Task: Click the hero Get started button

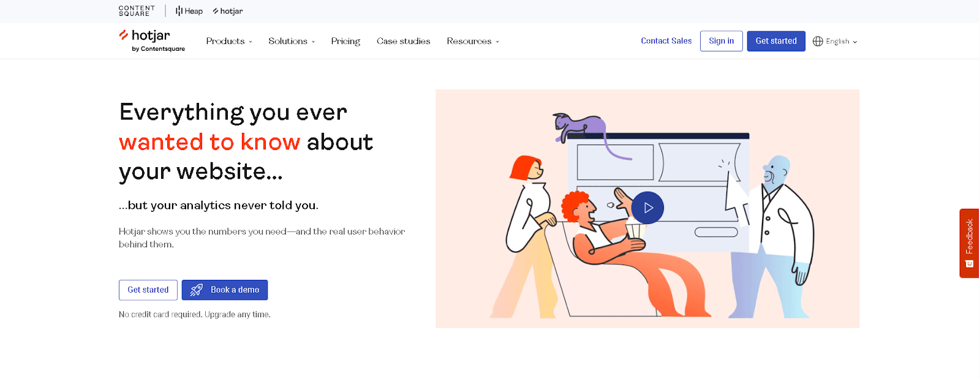Action: [x=148, y=290]
